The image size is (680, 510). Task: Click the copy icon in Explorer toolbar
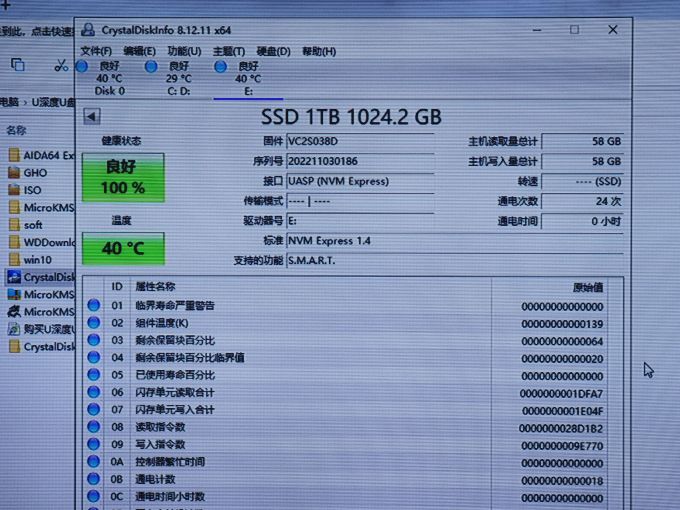[18, 65]
